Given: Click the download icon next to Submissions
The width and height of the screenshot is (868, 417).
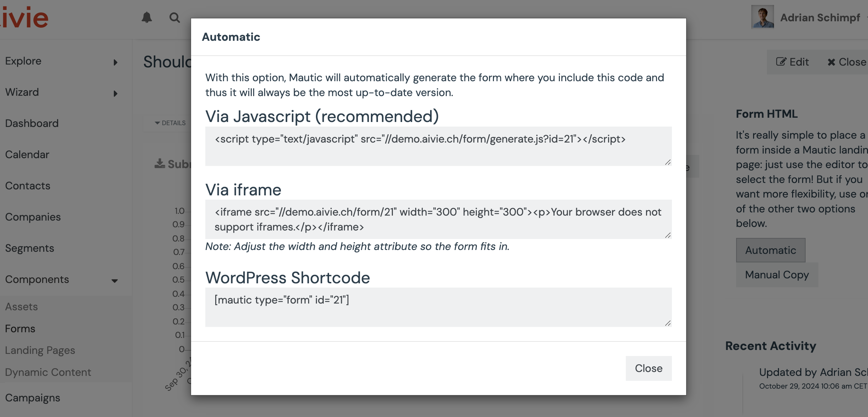Looking at the screenshot, I should [160, 163].
